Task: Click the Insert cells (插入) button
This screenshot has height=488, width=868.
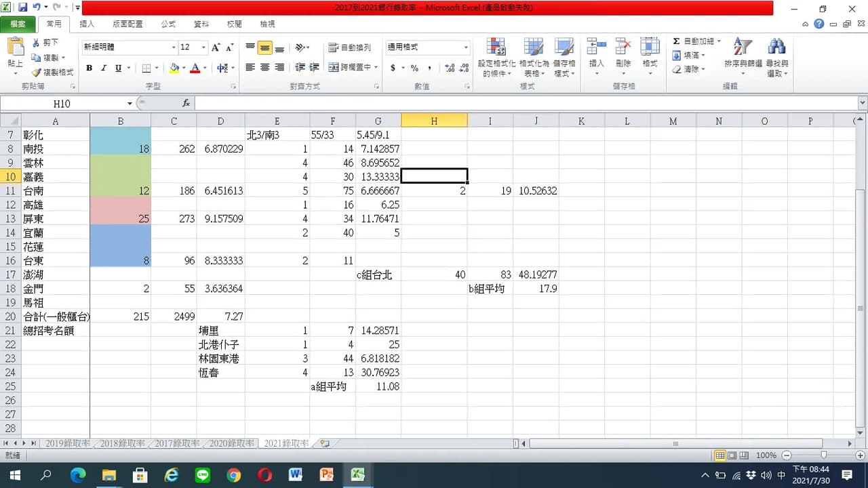Action: click(x=597, y=57)
